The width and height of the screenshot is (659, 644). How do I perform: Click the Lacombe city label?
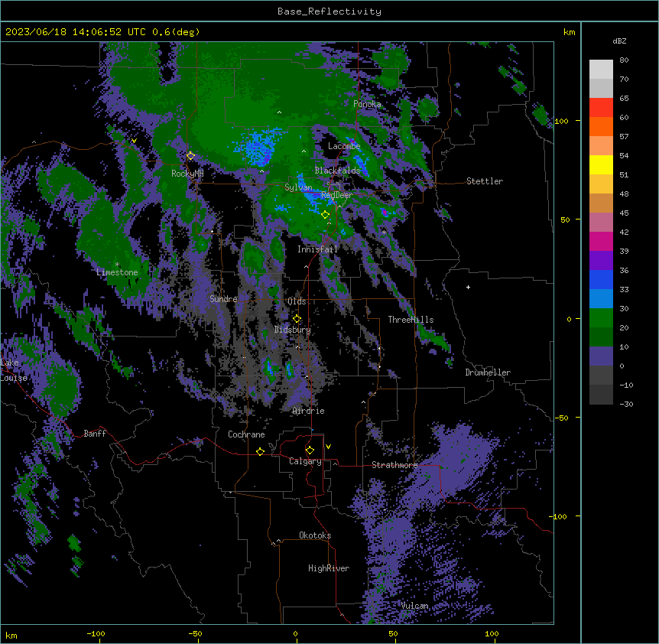(x=344, y=146)
